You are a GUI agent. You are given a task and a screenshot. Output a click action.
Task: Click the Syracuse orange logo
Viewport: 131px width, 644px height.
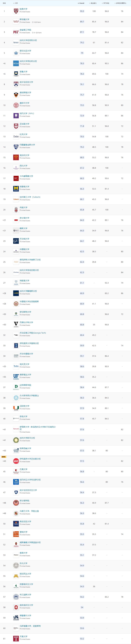(x=16, y=534)
